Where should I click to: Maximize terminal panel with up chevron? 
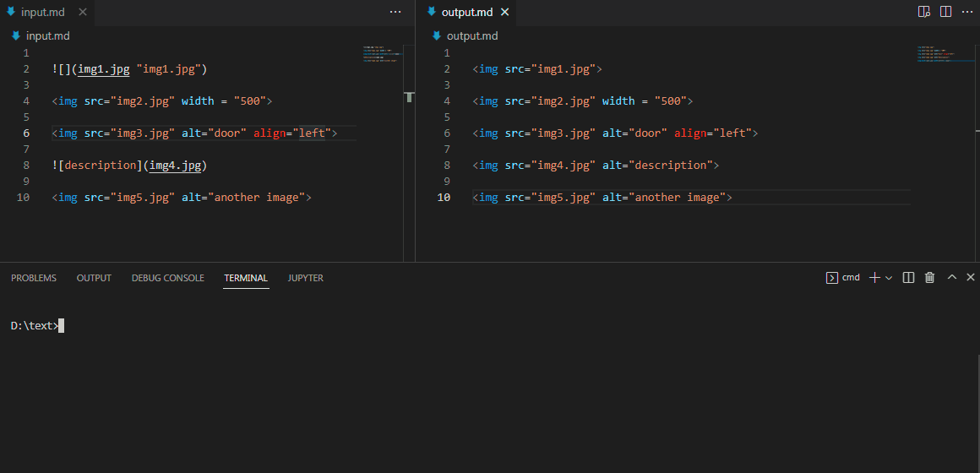[952, 277]
